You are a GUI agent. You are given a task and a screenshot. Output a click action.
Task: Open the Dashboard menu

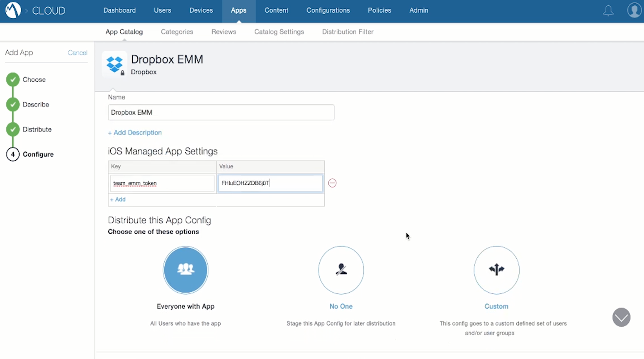[119, 10]
